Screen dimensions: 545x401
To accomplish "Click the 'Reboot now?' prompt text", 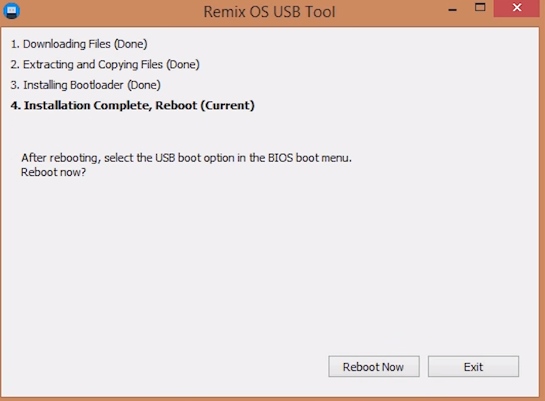I will coord(53,172).
